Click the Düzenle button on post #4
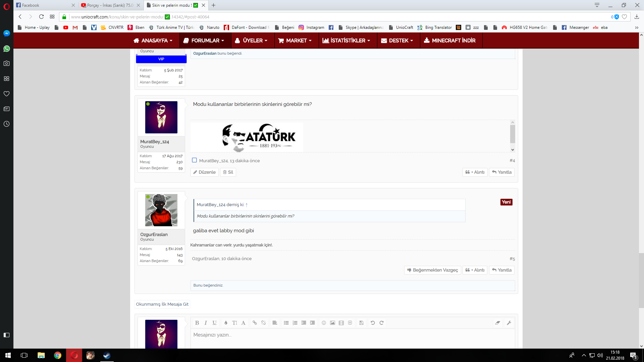The height and width of the screenshot is (362, 644). coord(205,172)
